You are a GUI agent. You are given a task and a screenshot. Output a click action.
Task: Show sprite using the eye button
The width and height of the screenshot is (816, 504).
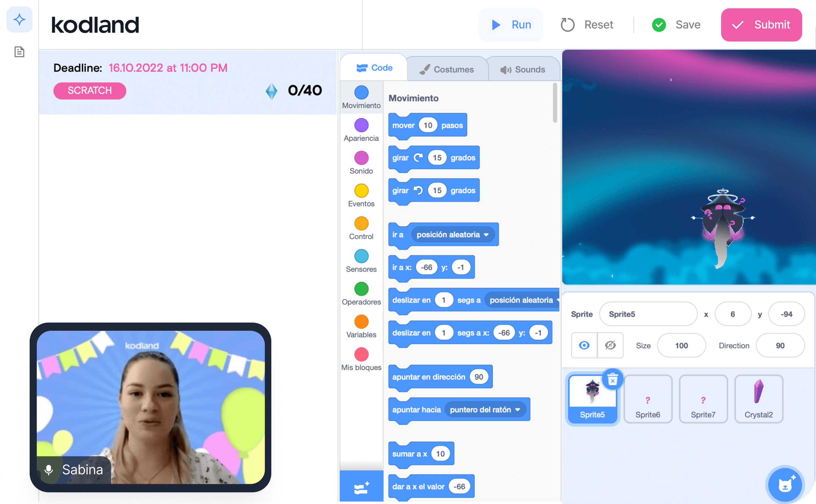click(x=584, y=345)
